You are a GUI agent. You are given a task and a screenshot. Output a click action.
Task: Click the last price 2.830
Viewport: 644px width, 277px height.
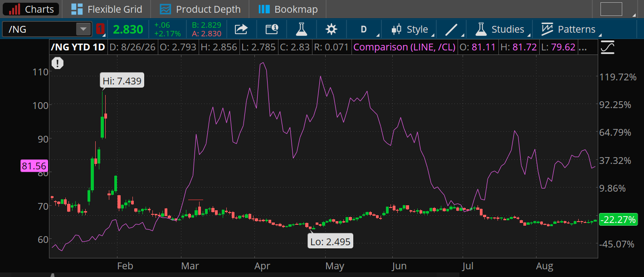pos(128,30)
